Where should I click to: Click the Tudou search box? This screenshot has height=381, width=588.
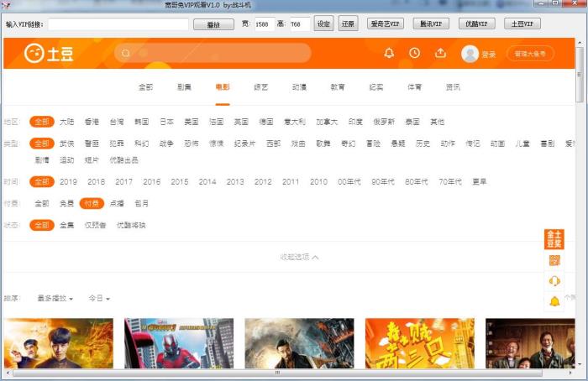tap(213, 53)
